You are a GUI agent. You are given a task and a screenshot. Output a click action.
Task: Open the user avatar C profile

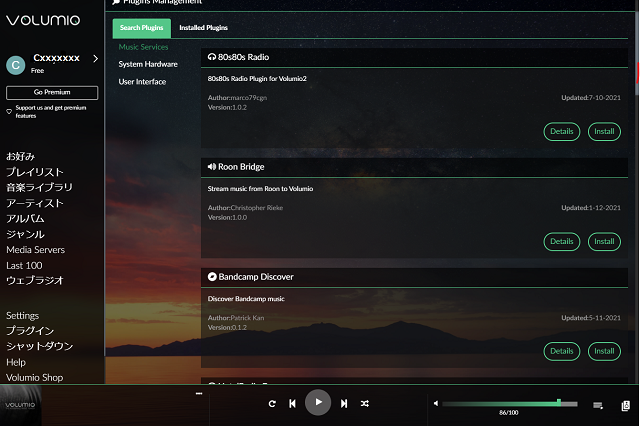click(x=16, y=65)
